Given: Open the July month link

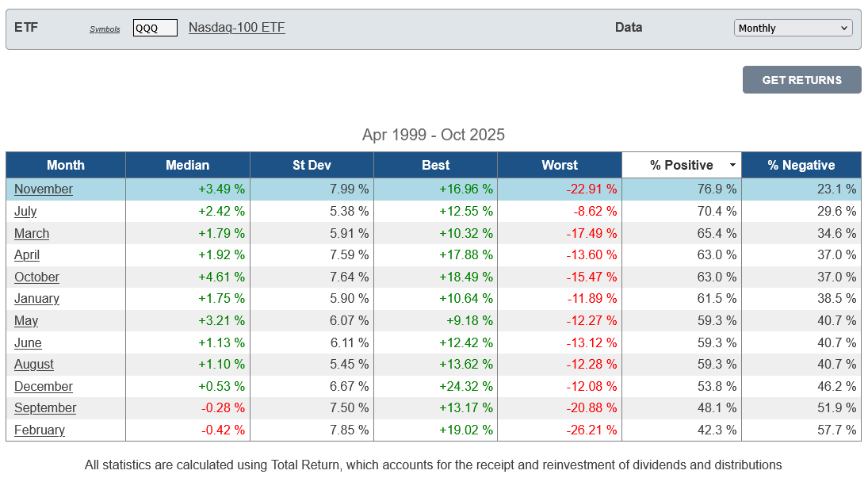Looking at the screenshot, I should (x=25, y=212).
